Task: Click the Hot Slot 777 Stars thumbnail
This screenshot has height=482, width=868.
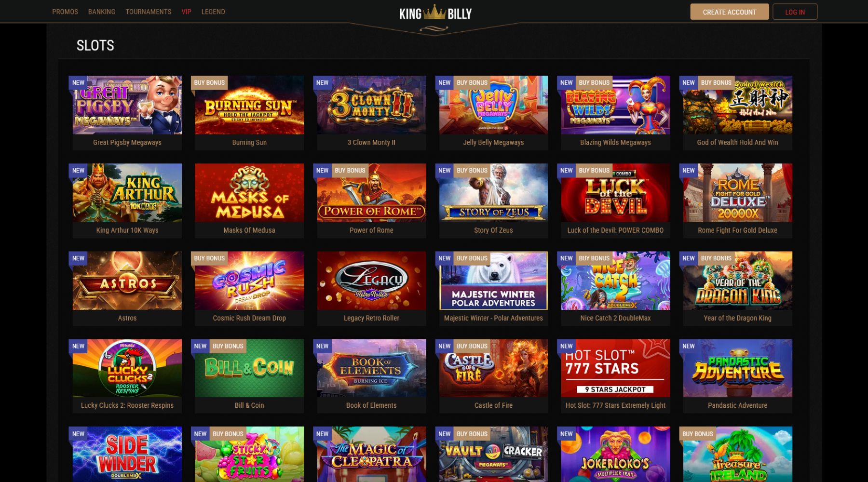Action: 615,368
